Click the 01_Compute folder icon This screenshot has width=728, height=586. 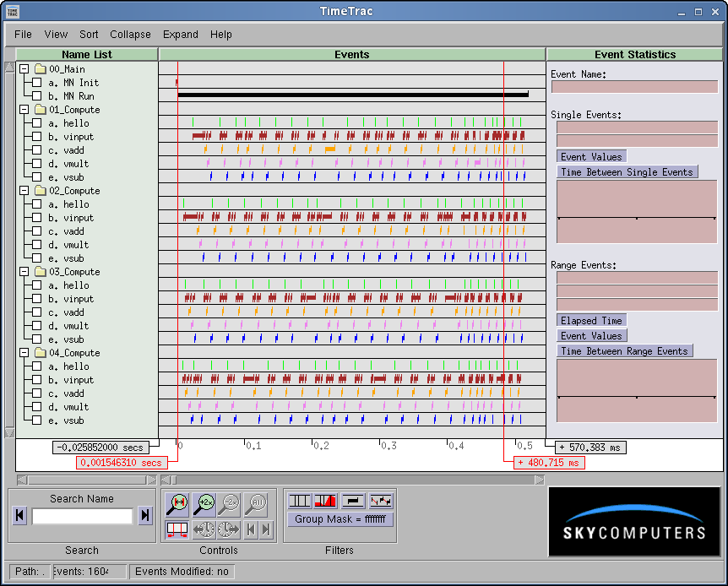41,110
